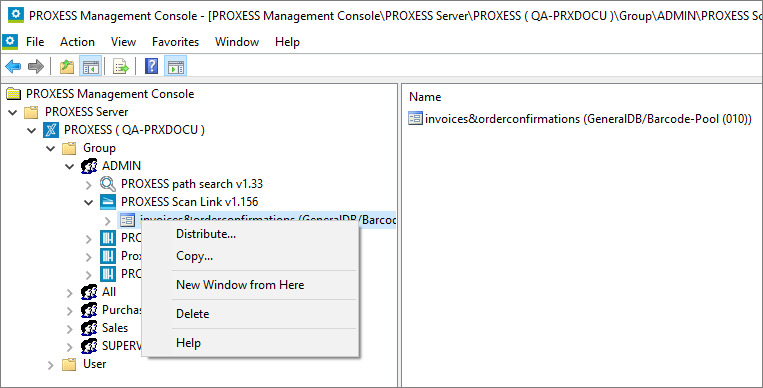Select the PROXESS path search magnifier icon
This screenshot has height=388, width=763.
(x=108, y=184)
